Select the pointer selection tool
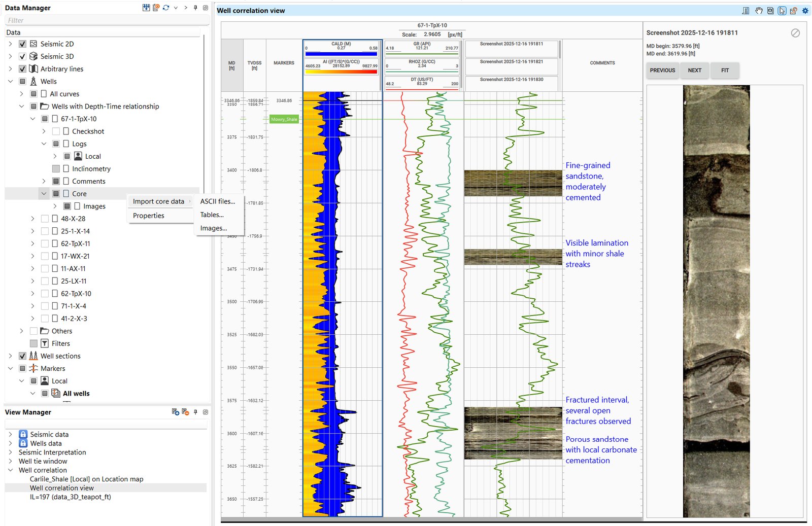The image size is (812, 526). (782, 11)
